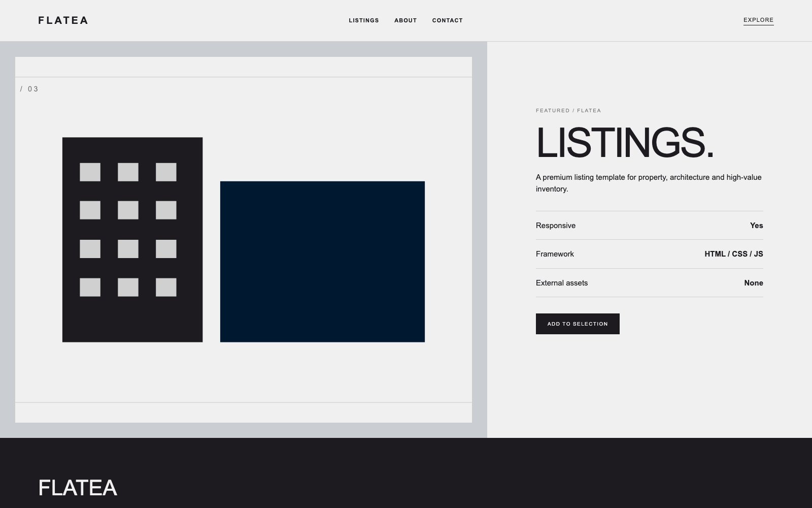Click the 'None' value
This screenshot has width=812, height=508.
[x=754, y=283]
